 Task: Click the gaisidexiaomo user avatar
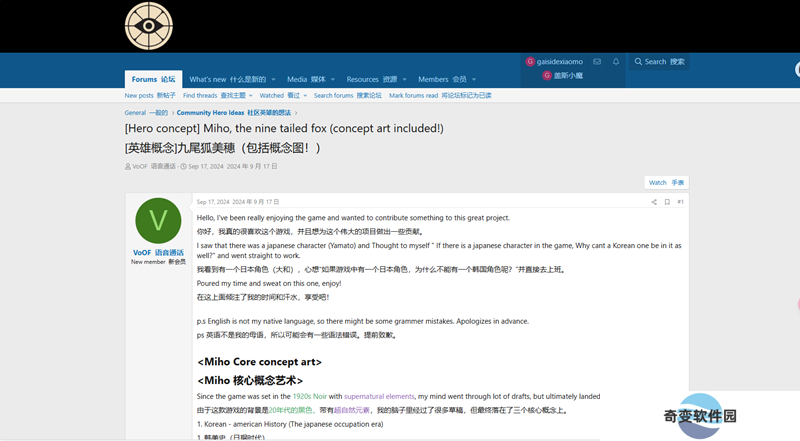click(530, 61)
